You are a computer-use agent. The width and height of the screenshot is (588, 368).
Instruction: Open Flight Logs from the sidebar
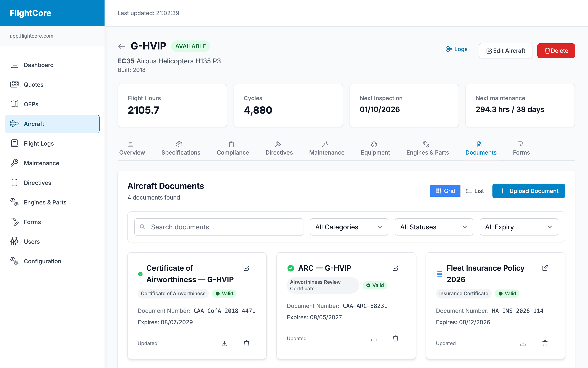(52, 143)
